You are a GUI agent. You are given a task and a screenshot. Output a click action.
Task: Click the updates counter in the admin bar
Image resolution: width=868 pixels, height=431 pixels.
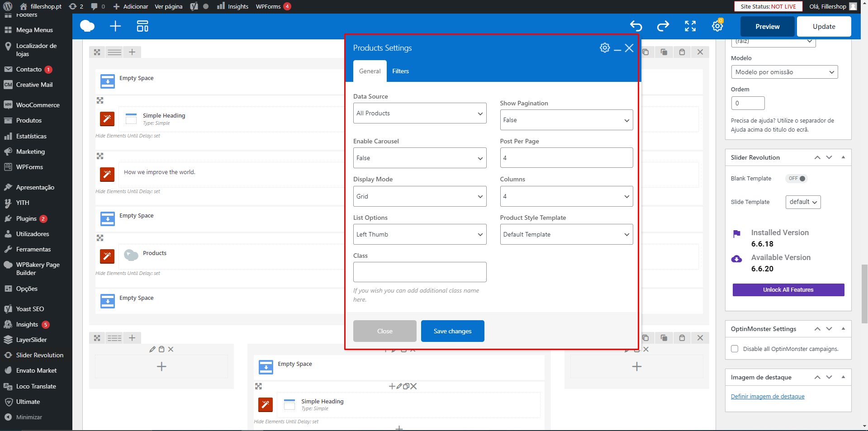coord(76,6)
